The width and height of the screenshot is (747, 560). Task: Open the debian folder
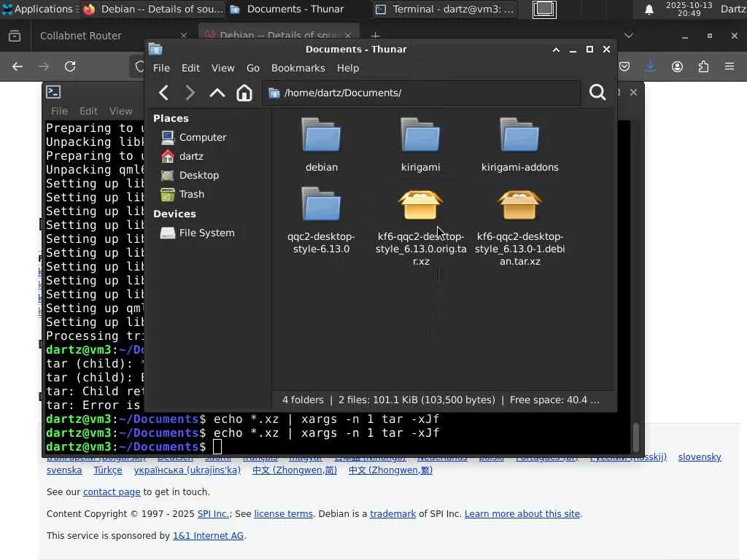click(x=322, y=145)
